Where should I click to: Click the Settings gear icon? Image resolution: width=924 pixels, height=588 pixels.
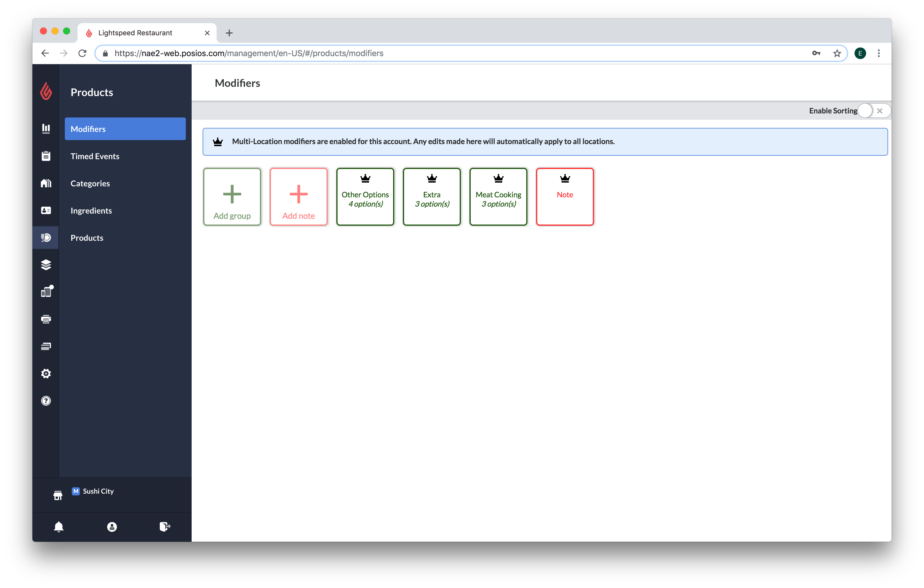[45, 373]
